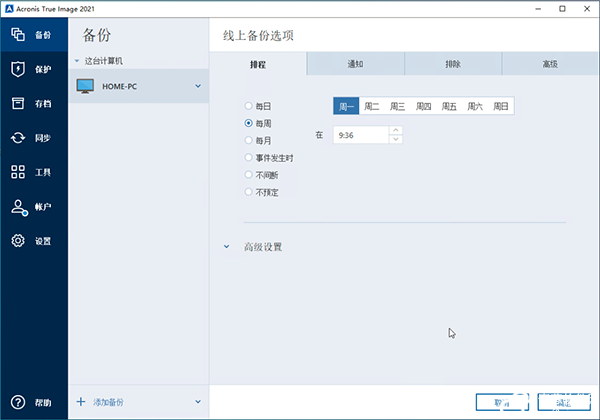Open the 保护 (Protection) shield icon
This screenshot has width=600, height=420.
coord(18,69)
